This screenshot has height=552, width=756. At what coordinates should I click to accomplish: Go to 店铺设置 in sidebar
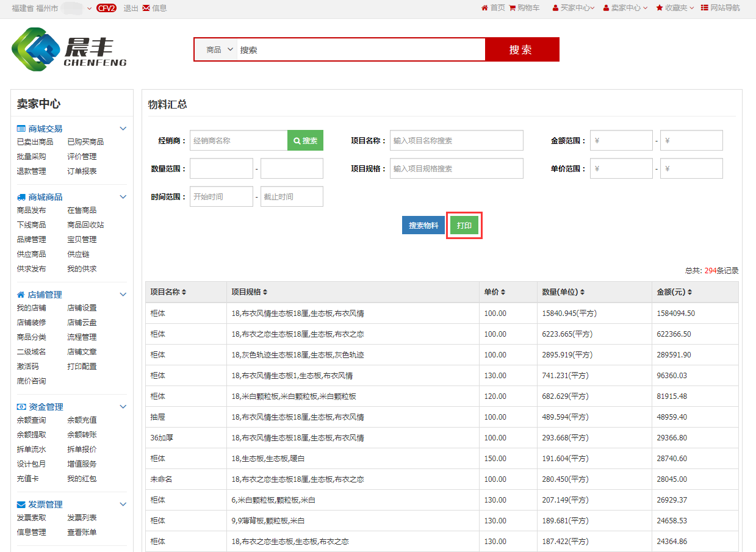pyautogui.click(x=82, y=308)
